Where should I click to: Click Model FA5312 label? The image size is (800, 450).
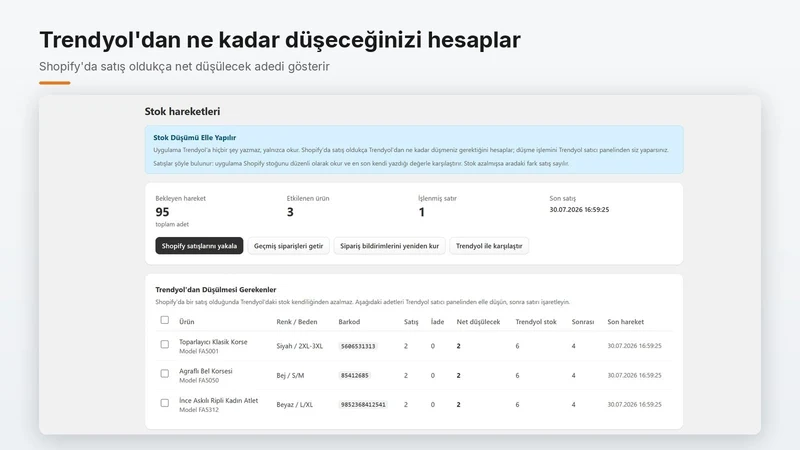198,410
